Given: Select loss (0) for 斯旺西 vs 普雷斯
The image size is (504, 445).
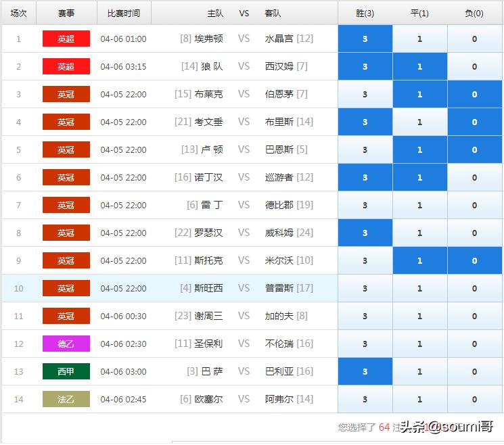Looking at the screenshot, I should tap(474, 289).
